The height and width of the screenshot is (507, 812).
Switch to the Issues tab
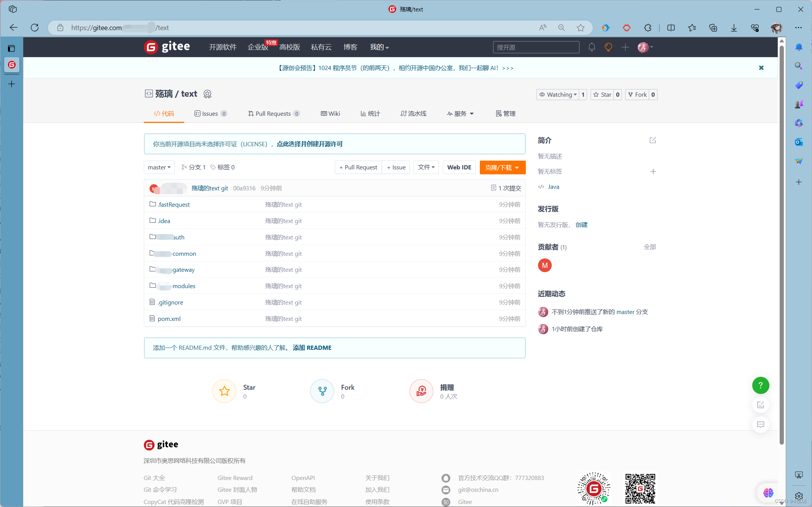pyautogui.click(x=210, y=113)
